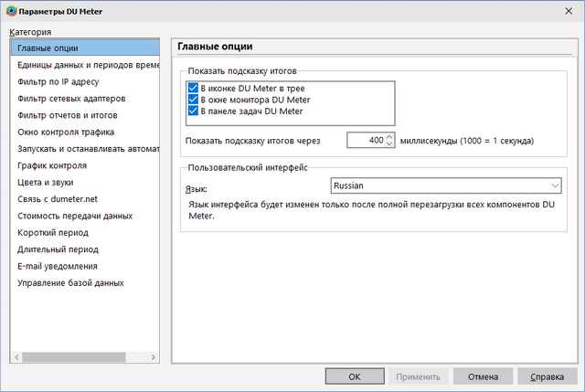Viewport: 585px width, 392px height.
Task: Toggle "В окне монитора DU Meter" checkbox
Action: point(193,100)
